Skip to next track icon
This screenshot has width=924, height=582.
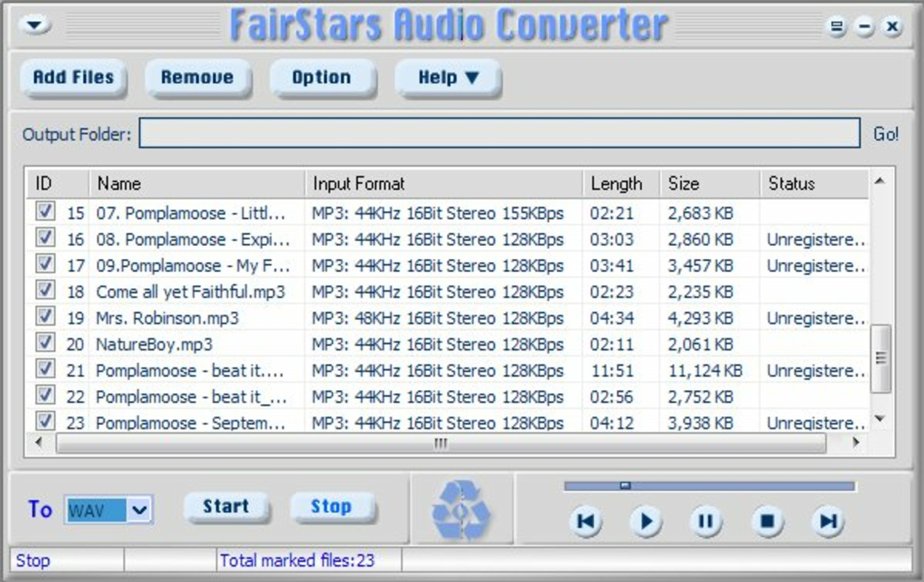(826, 521)
